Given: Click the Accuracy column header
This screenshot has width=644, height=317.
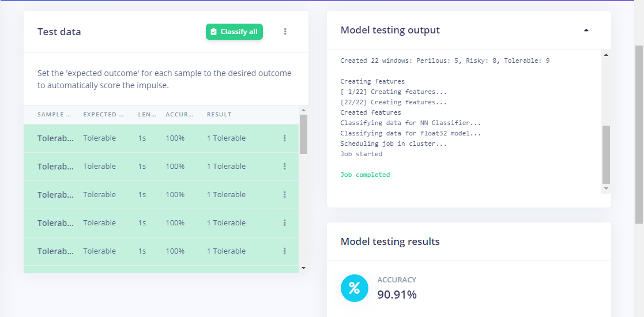Looking at the screenshot, I should pos(179,115).
